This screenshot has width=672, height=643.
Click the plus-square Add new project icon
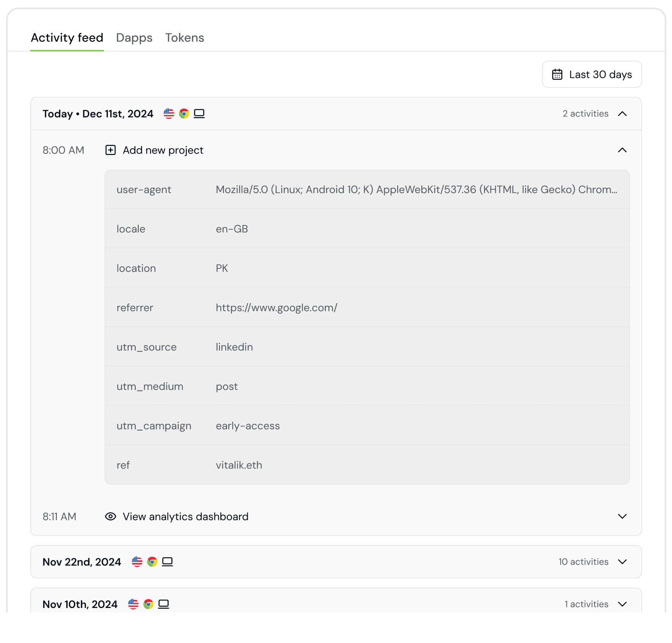110,150
